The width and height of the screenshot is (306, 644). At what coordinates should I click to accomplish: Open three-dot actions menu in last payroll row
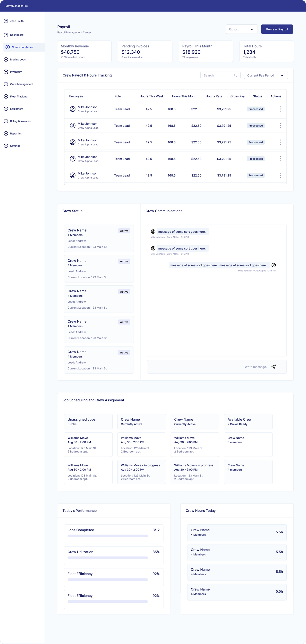click(280, 175)
